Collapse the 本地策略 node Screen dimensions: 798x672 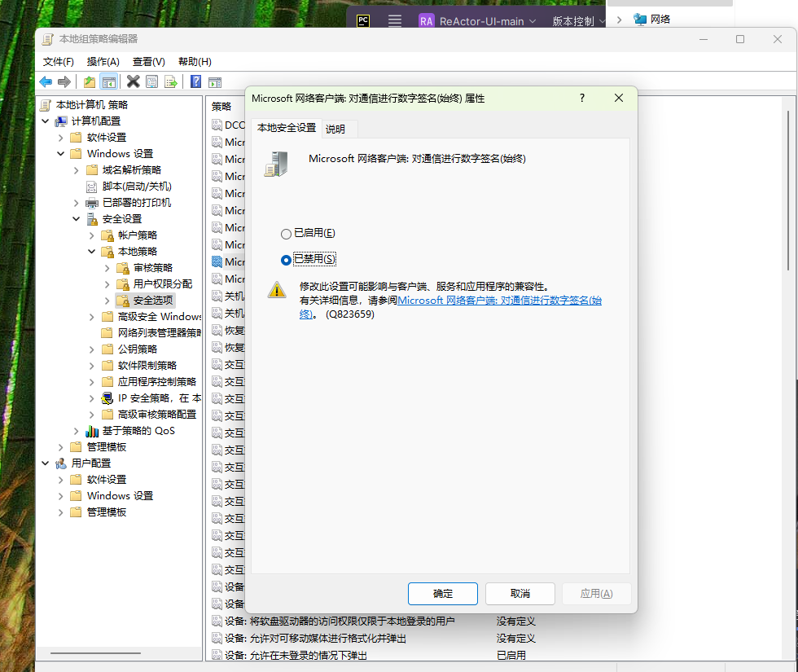point(91,252)
